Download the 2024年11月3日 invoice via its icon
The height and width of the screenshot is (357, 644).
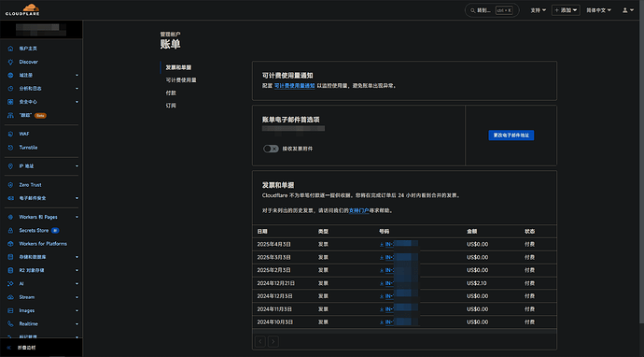(x=382, y=309)
